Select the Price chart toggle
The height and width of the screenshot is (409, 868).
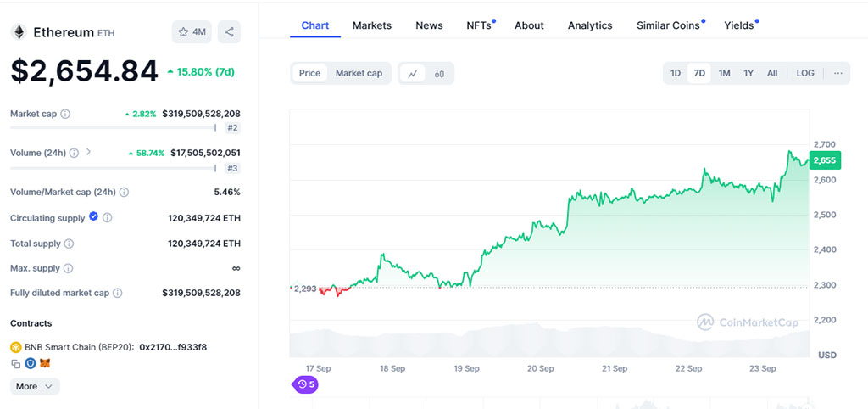[x=309, y=73]
